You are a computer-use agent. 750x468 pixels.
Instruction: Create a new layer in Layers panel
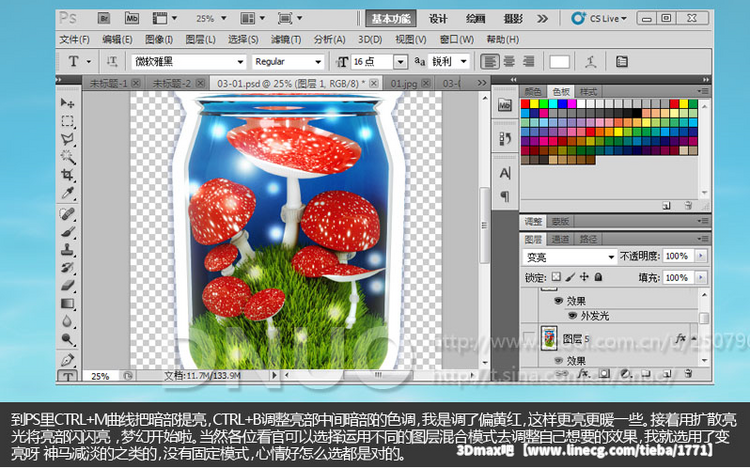[x=667, y=373]
